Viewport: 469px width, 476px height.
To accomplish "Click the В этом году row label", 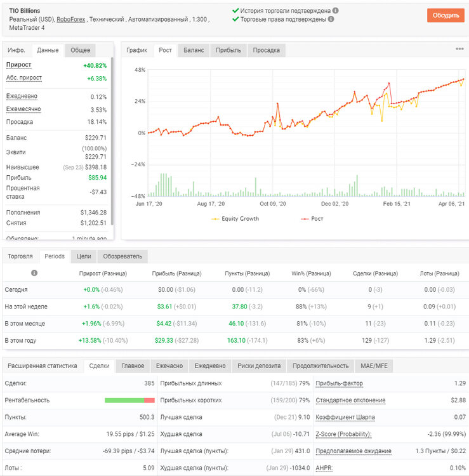I will pos(20,341).
